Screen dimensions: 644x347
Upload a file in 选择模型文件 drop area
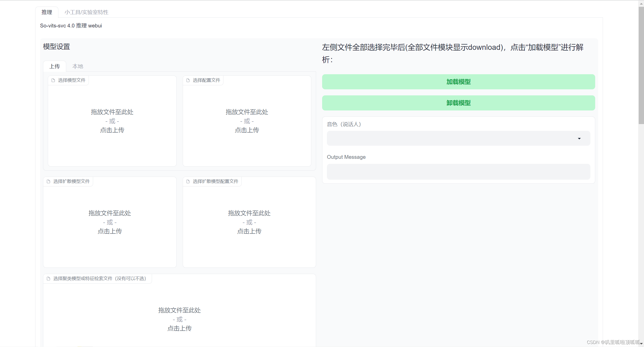coord(112,121)
